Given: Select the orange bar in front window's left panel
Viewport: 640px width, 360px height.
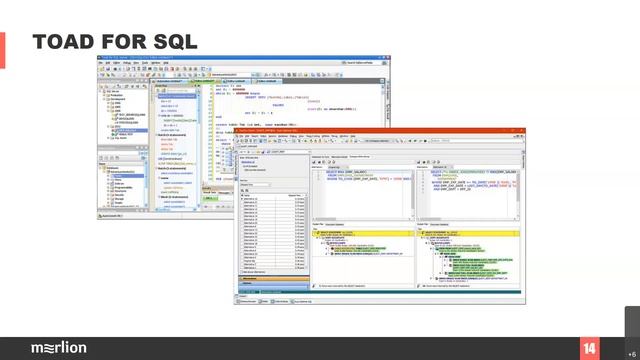Looking at the screenshot, I should pos(274,278).
